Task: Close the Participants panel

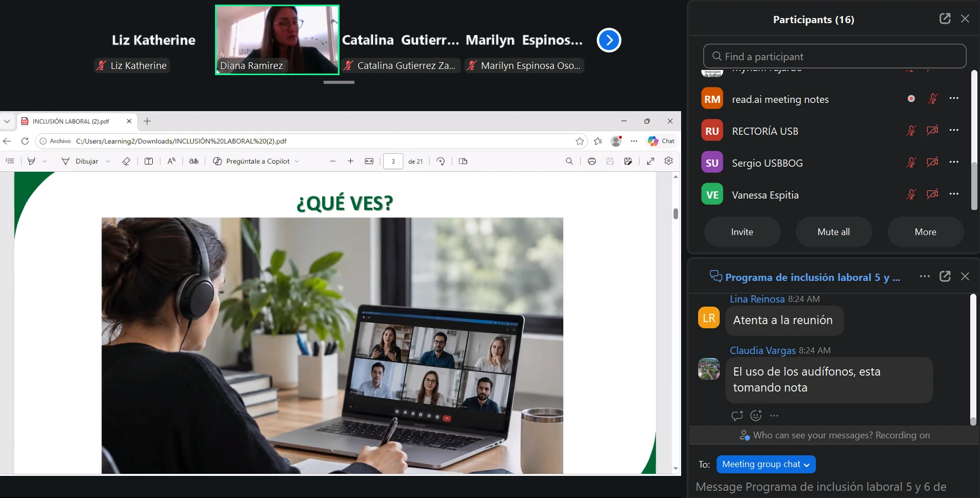Action: [x=965, y=19]
